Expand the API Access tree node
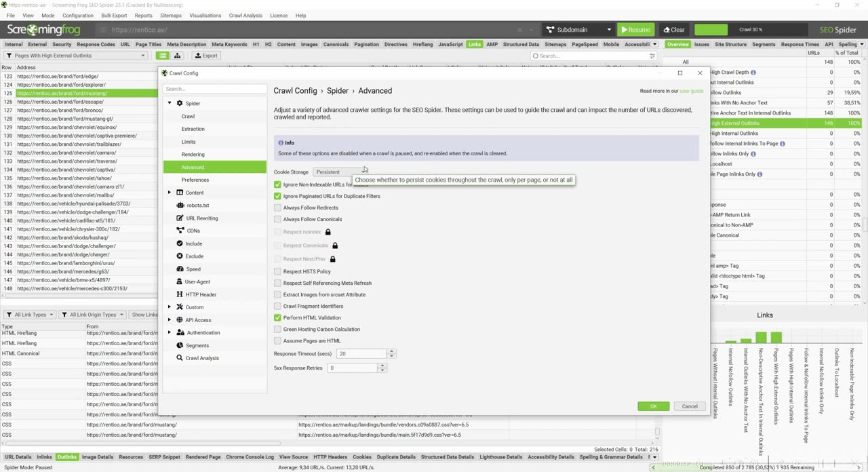Screen dimensions: 868x472 (x=170, y=320)
